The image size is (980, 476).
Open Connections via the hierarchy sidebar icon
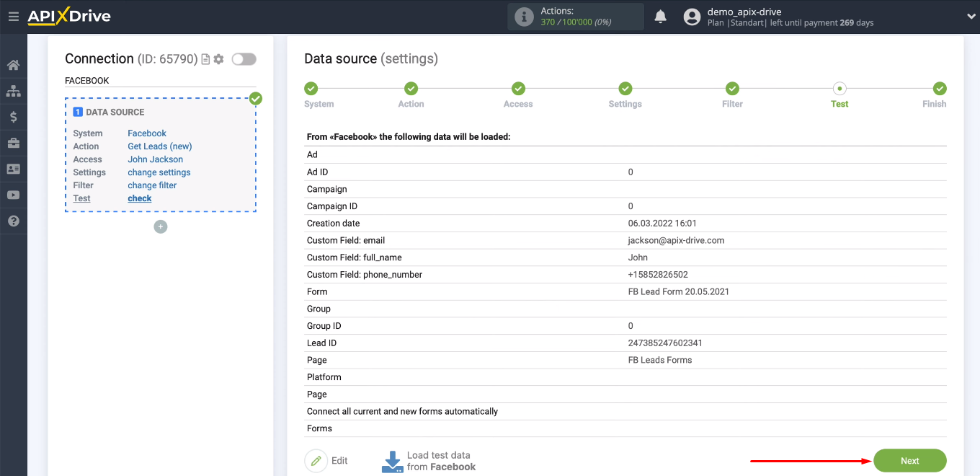coord(14,91)
